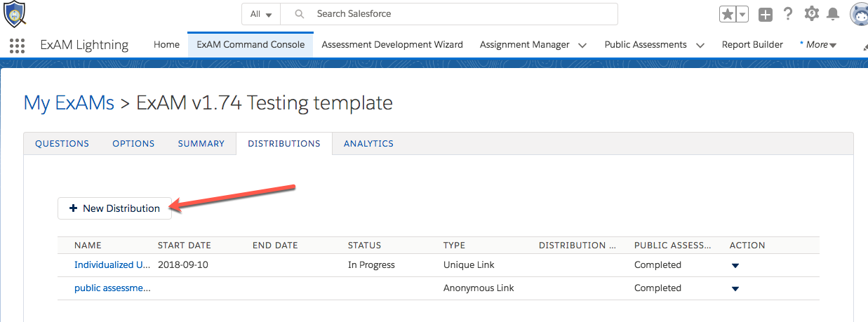This screenshot has height=322, width=868.
Task: Switch to the Analytics tab
Action: 368,143
